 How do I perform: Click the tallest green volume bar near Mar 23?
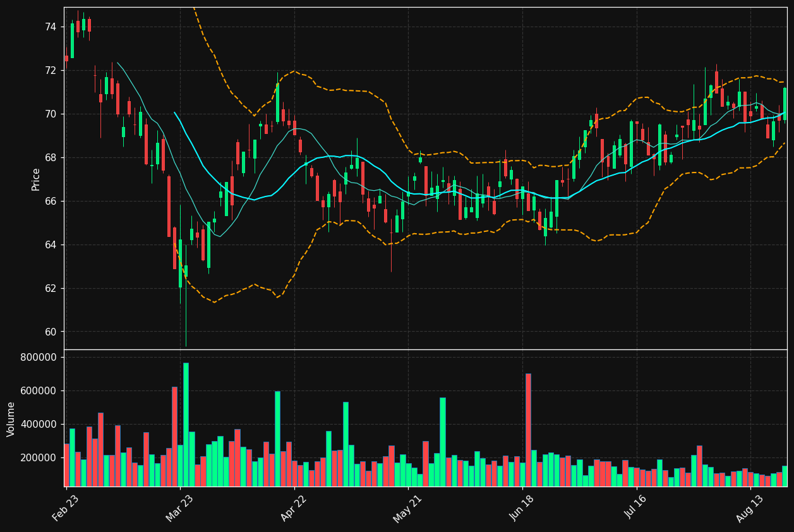click(186, 425)
